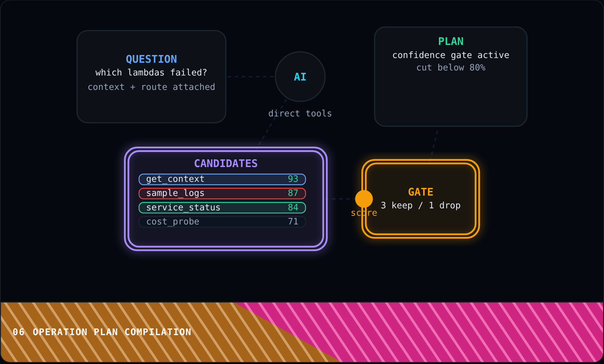604x364 pixels.
Task: Click the CANDIDATES panel title
Action: [x=225, y=163]
